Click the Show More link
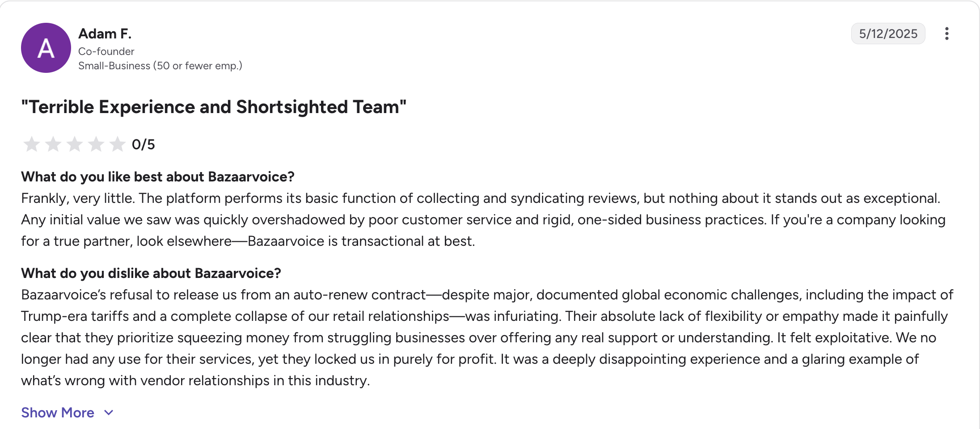The width and height of the screenshot is (980, 429). click(58, 412)
